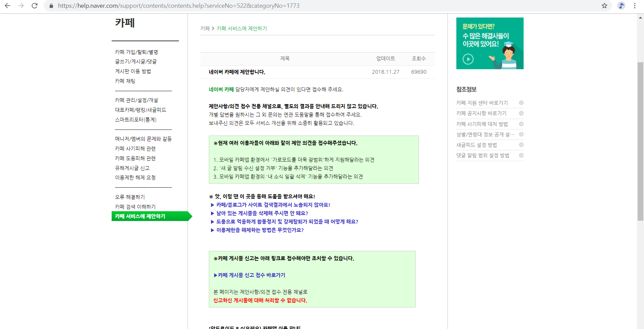Select 대표카페/랭킹/새글피드 sidebar item
The image size is (644, 329).
click(141, 110)
